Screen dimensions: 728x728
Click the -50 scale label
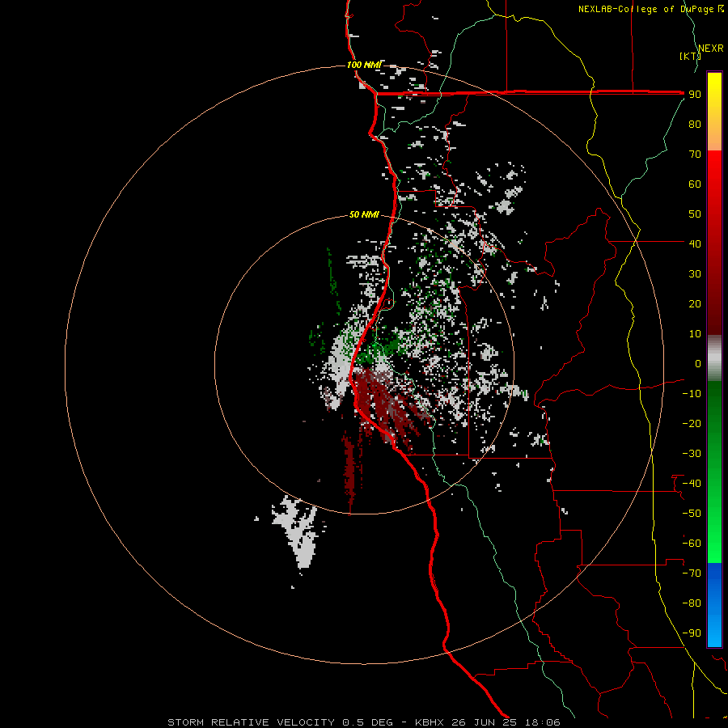pos(692,513)
